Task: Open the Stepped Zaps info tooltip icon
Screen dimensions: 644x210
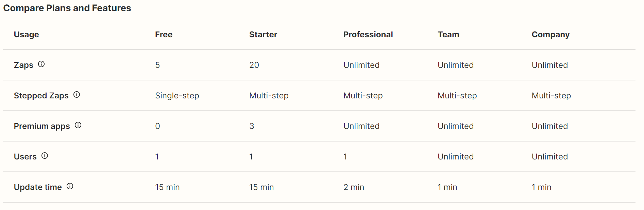Action: (x=77, y=95)
